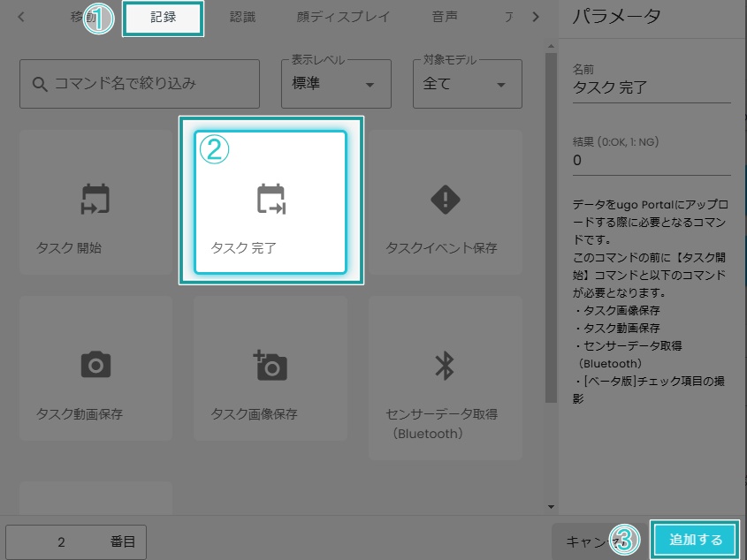The height and width of the screenshot is (560, 747).
Task: Click the right arrow to reveal more tabs
Action: 534,15
